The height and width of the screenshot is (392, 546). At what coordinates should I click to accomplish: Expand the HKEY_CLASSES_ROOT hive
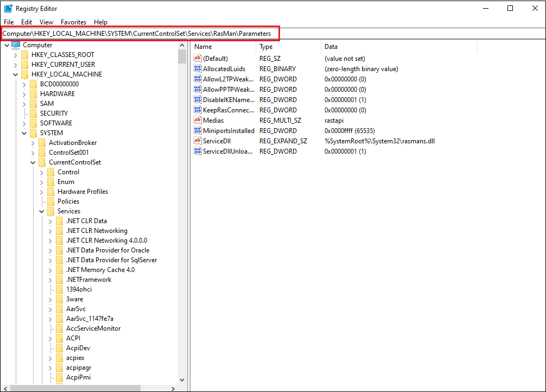coord(15,55)
